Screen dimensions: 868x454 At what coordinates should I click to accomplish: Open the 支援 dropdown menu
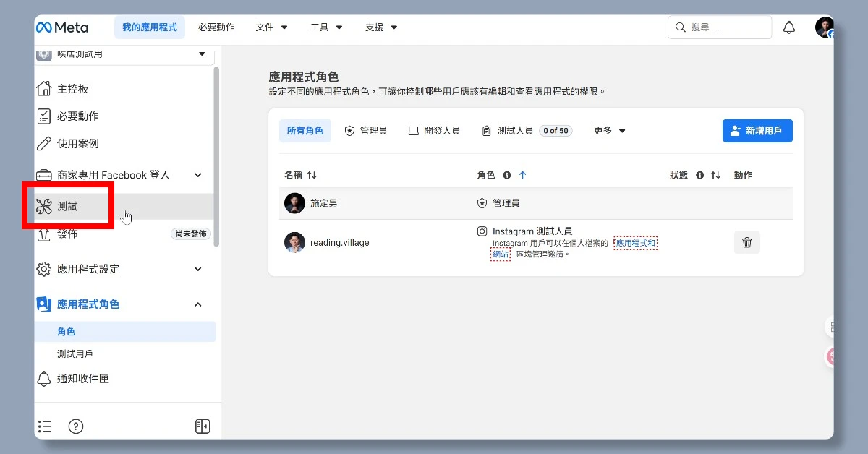click(x=382, y=27)
